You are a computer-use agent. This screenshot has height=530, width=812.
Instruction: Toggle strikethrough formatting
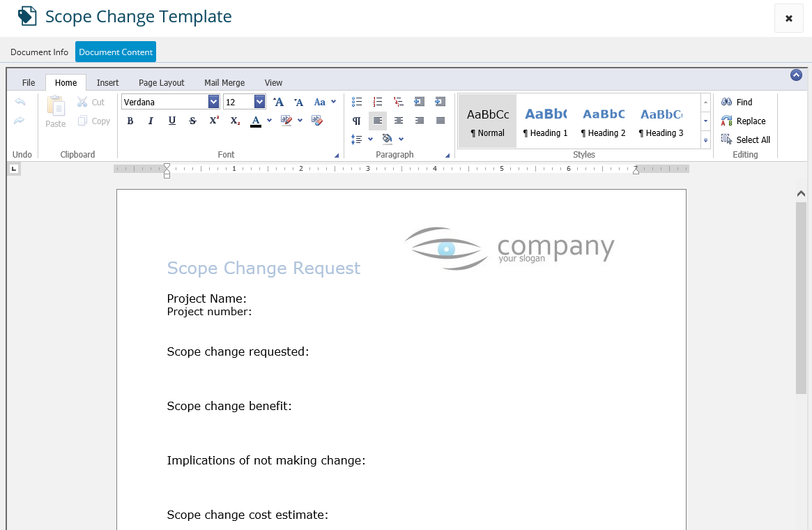coord(192,121)
